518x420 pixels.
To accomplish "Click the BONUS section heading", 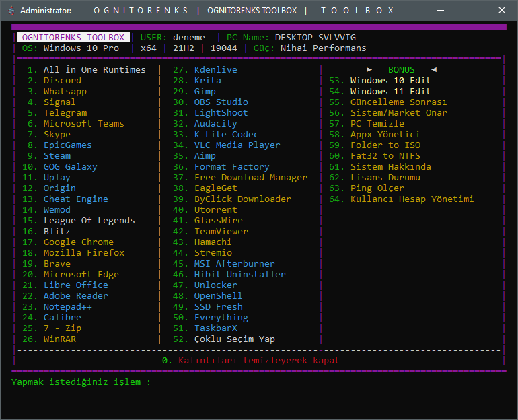I will 402,70.
